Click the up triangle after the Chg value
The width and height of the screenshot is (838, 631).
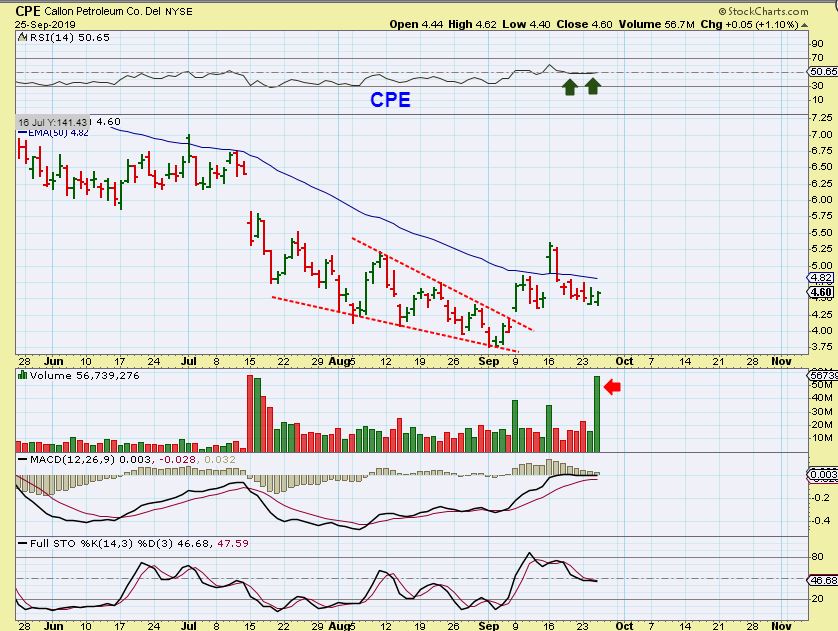(805, 25)
